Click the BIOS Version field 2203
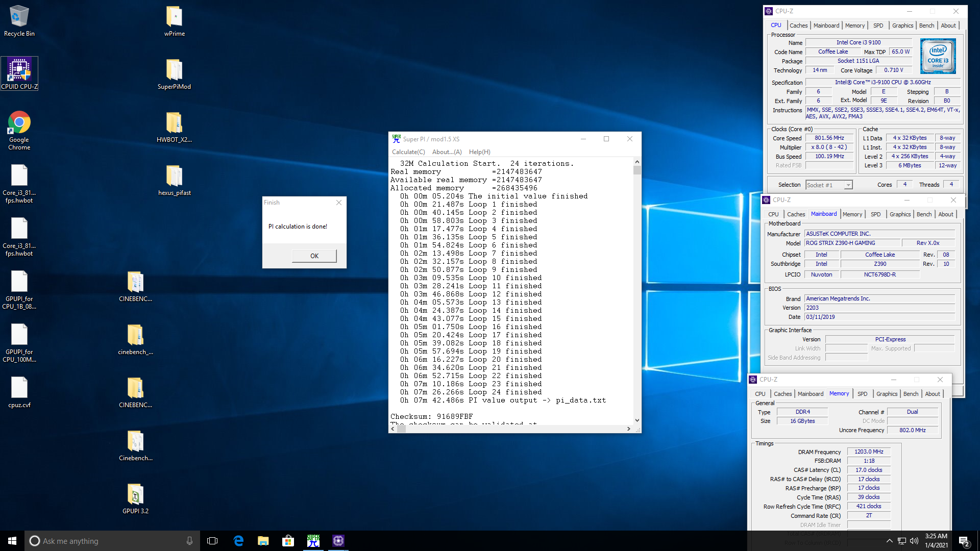Screen dimensions: 980x551 tap(879, 308)
